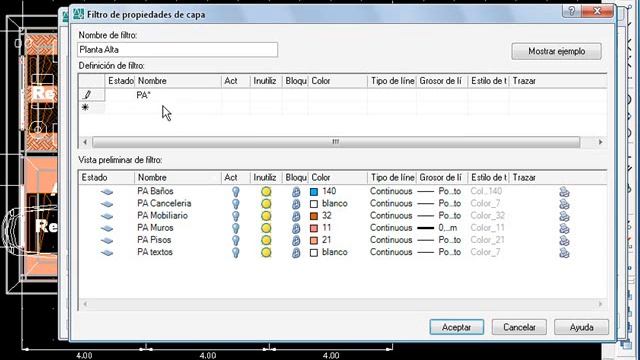The image size is (640, 360).
Task: Click the plot printer icon for PA Mobiliario
Action: click(564, 216)
